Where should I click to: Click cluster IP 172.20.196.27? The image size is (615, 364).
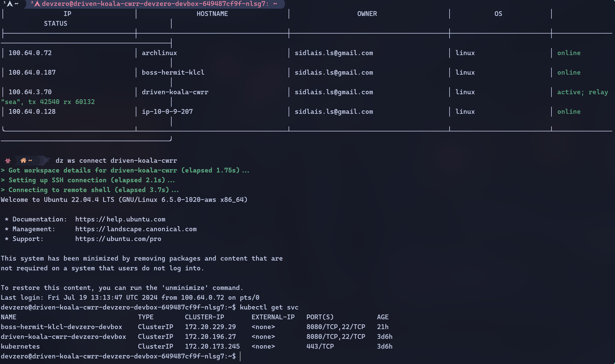210,337
